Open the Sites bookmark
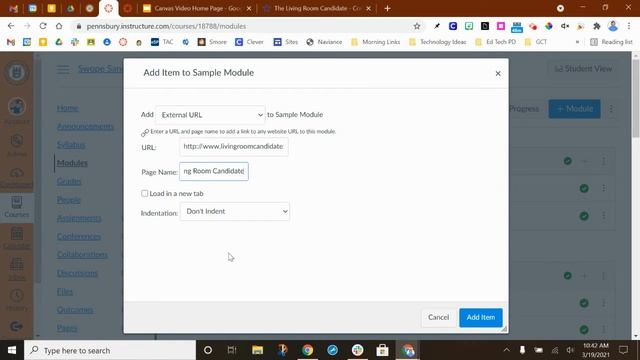The image size is (640, 360). click(x=286, y=42)
